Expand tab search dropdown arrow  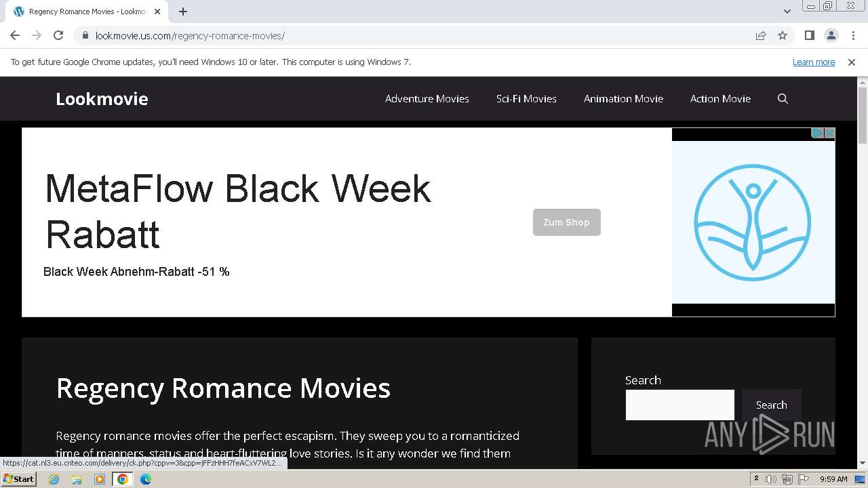coord(787,12)
